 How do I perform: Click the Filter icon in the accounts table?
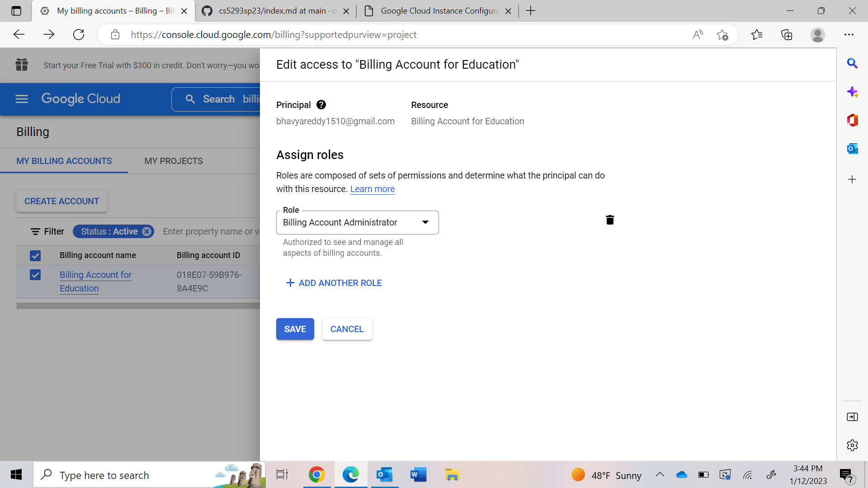pos(35,232)
